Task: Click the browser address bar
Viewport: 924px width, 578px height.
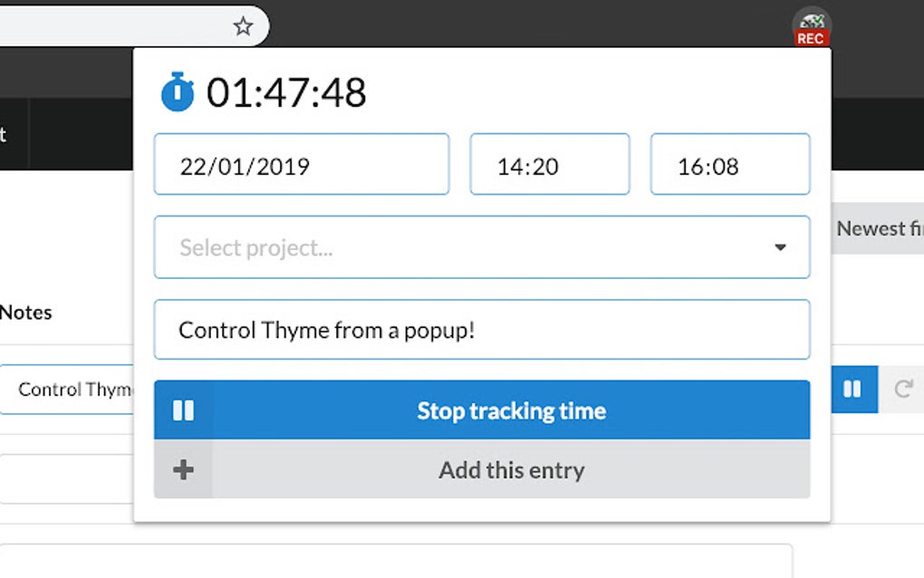Action: point(109,26)
